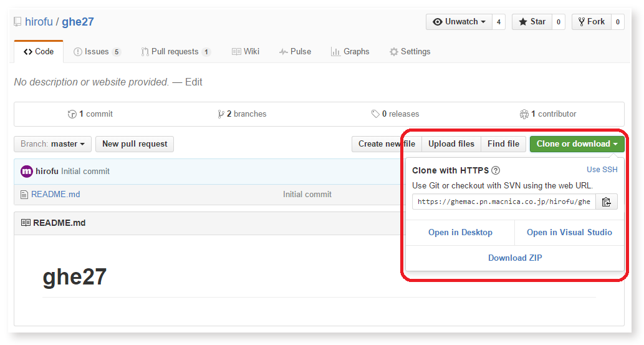Collapse the Clone or download dropdown
The height and width of the screenshot is (345, 644).
[577, 144]
